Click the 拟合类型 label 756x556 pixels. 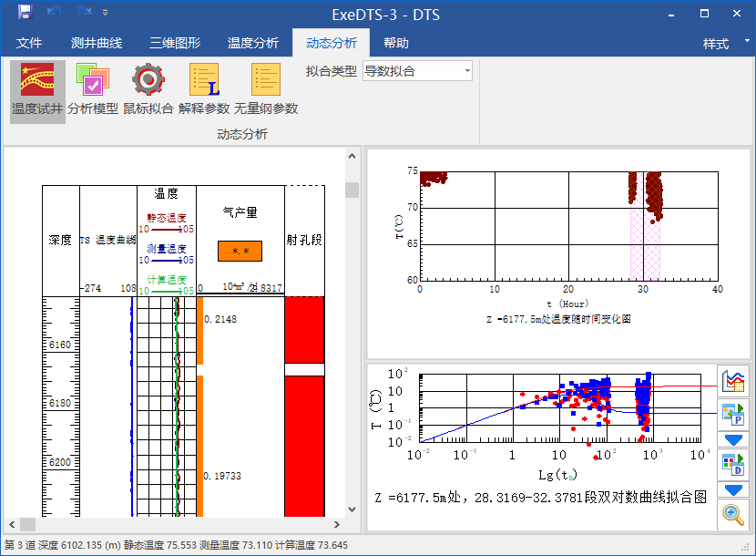pos(332,71)
